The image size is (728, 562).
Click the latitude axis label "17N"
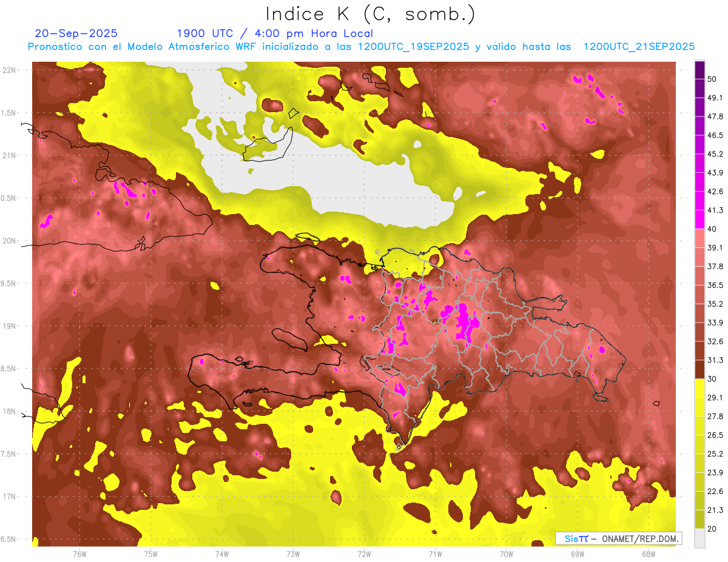pos(9,497)
